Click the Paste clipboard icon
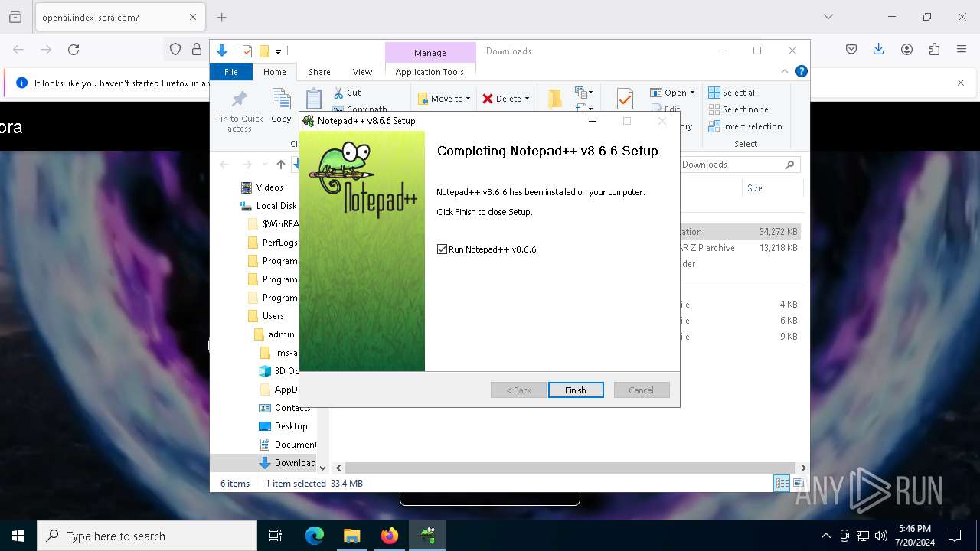980x551 pixels. pos(314,100)
